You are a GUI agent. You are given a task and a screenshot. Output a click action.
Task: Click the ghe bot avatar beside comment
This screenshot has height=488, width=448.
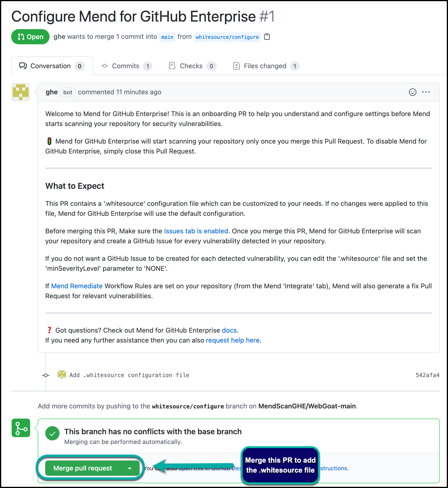(21, 92)
